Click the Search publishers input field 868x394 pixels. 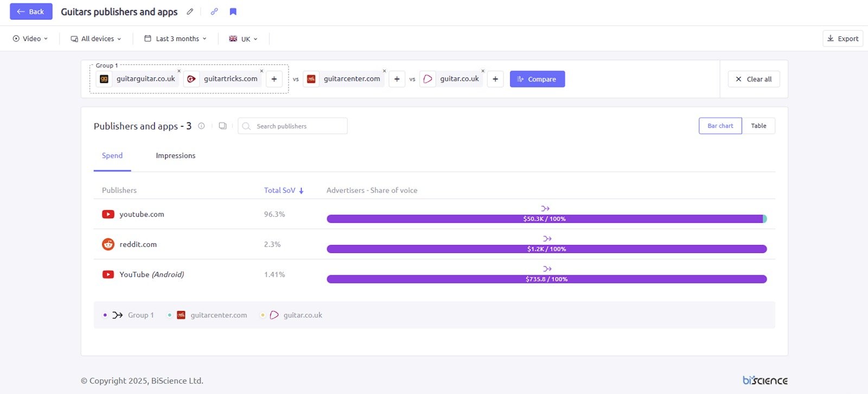pyautogui.click(x=298, y=126)
